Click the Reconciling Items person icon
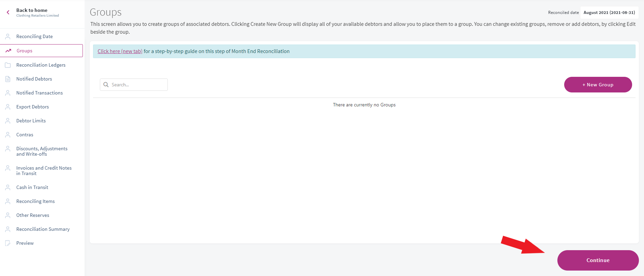 8,201
